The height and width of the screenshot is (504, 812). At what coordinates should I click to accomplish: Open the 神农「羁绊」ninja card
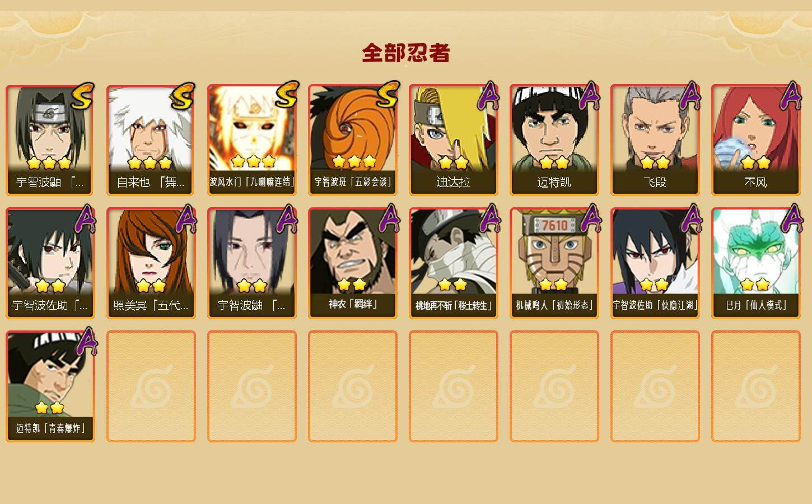click(353, 263)
